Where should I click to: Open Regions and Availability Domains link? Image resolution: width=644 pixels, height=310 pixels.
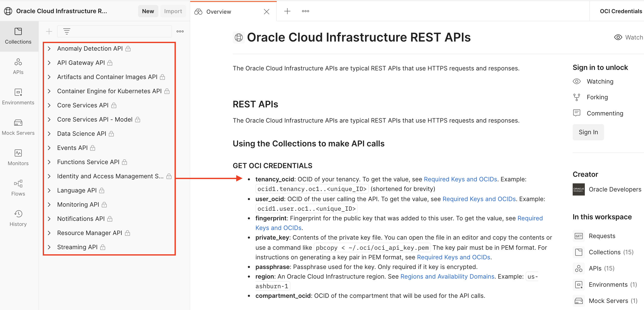pos(447,277)
